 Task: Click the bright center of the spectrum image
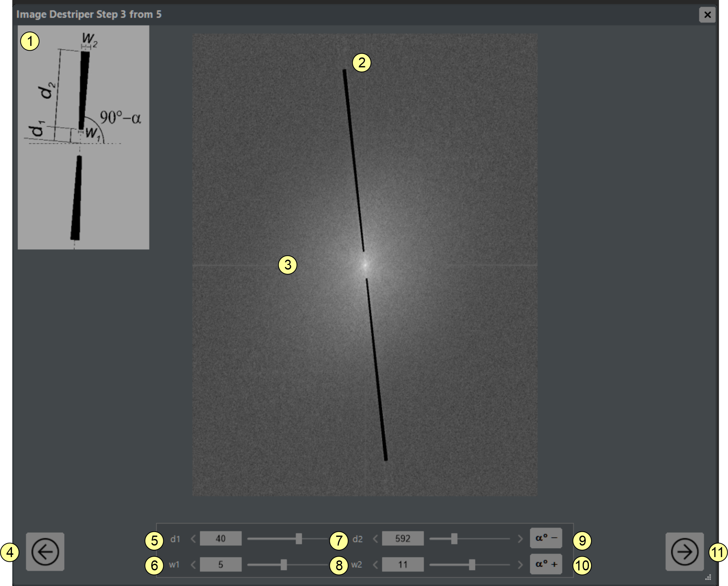coord(365,265)
